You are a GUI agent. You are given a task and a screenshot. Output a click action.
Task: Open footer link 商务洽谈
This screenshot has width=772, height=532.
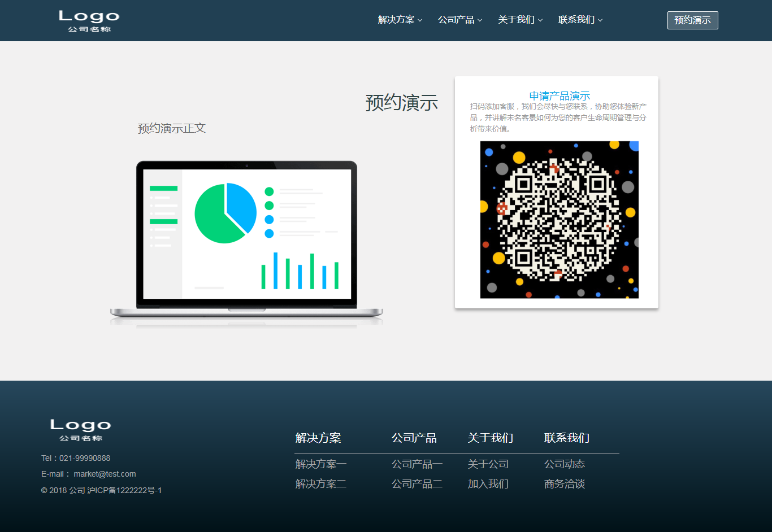pyautogui.click(x=565, y=484)
